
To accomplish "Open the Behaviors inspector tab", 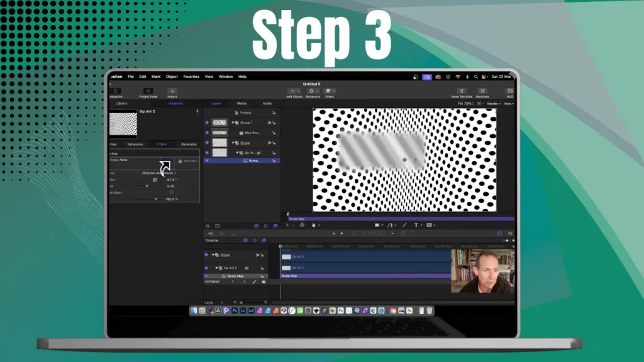I will pyautogui.click(x=135, y=145).
